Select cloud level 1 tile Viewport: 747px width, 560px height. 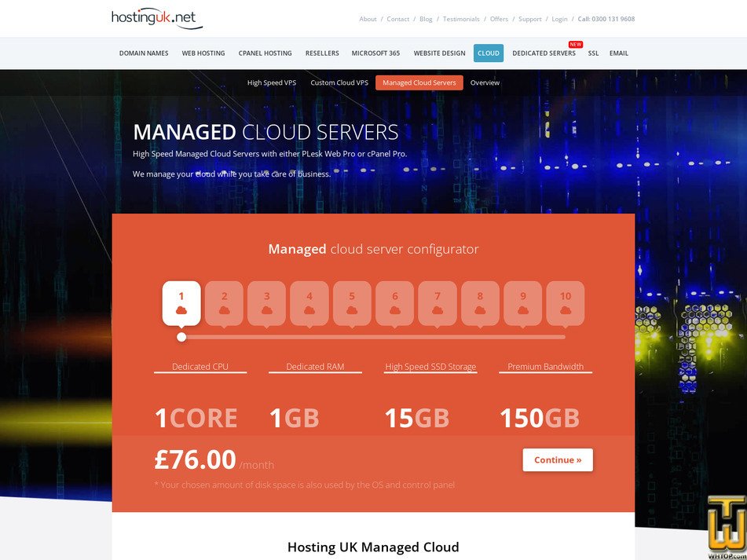(181, 303)
